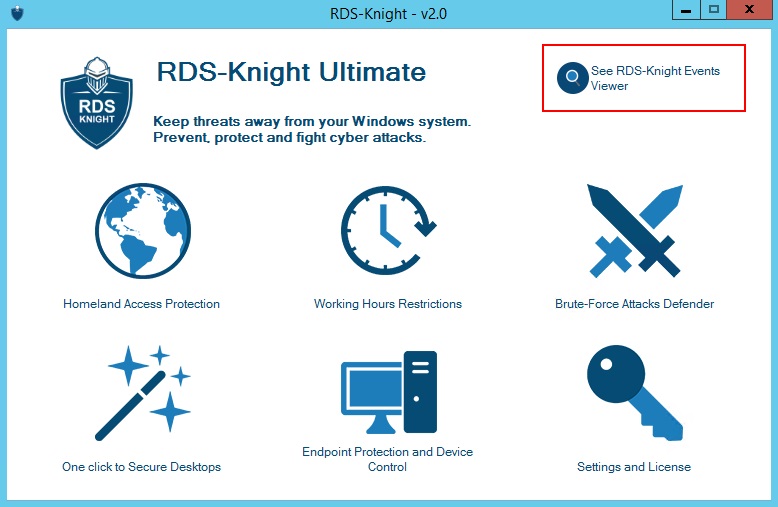This screenshot has height=507, width=778.
Task: Click the magnifier Events Viewer icon
Action: pos(573,78)
